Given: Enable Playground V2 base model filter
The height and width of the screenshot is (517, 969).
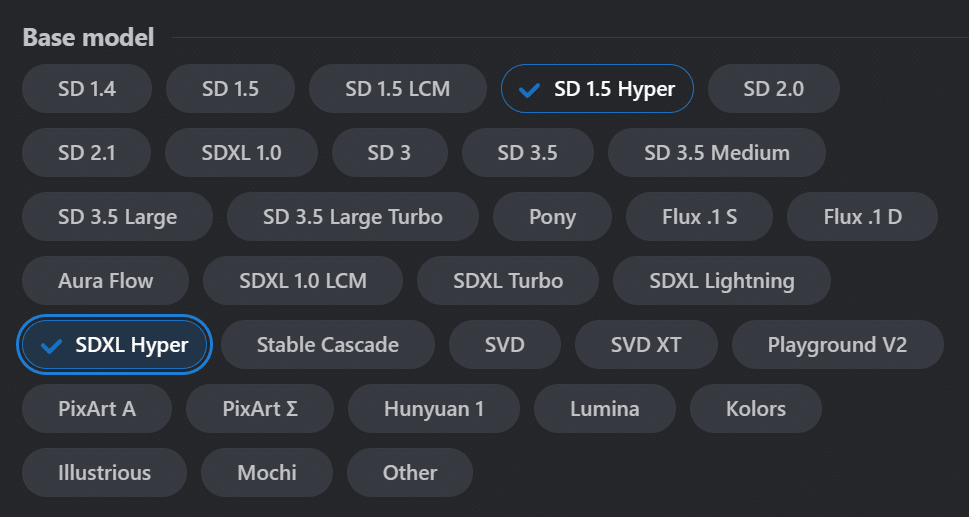Looking at the screenshot, I should click(x=838, y=345).
